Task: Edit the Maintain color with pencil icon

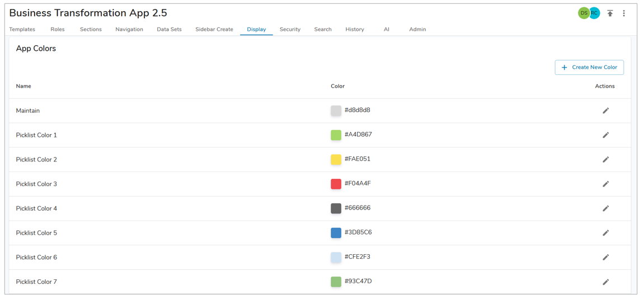Action: [605, 111]
